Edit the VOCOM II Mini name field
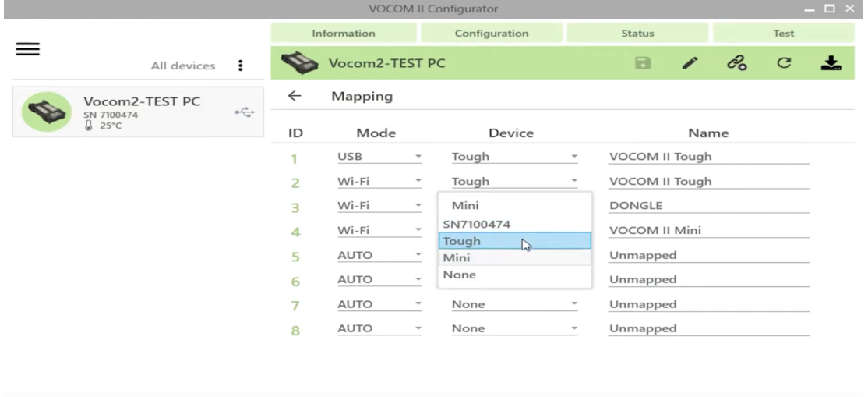This screenshot has width=868, height=397. click(708, 230)
